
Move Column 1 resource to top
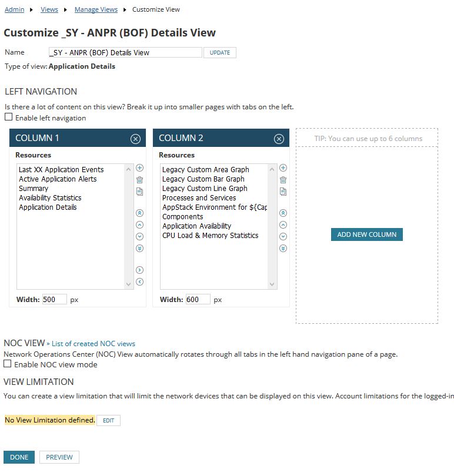tap(139, 213)
